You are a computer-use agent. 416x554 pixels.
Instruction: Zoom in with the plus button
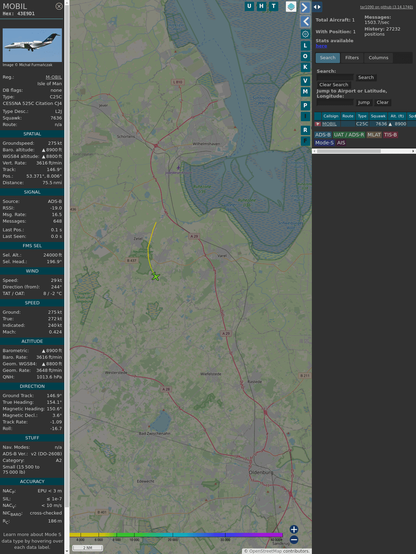[294, 529]
